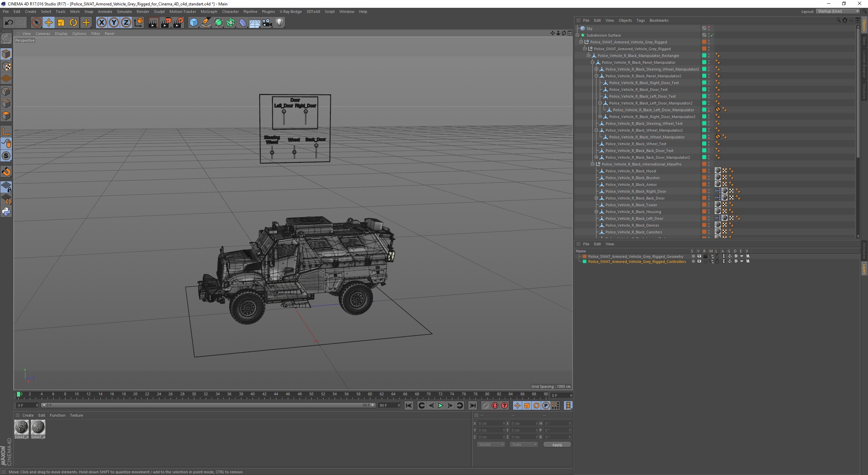
Task: Toggle visibility eye of Controllers layer
Action: pos(699,262)
